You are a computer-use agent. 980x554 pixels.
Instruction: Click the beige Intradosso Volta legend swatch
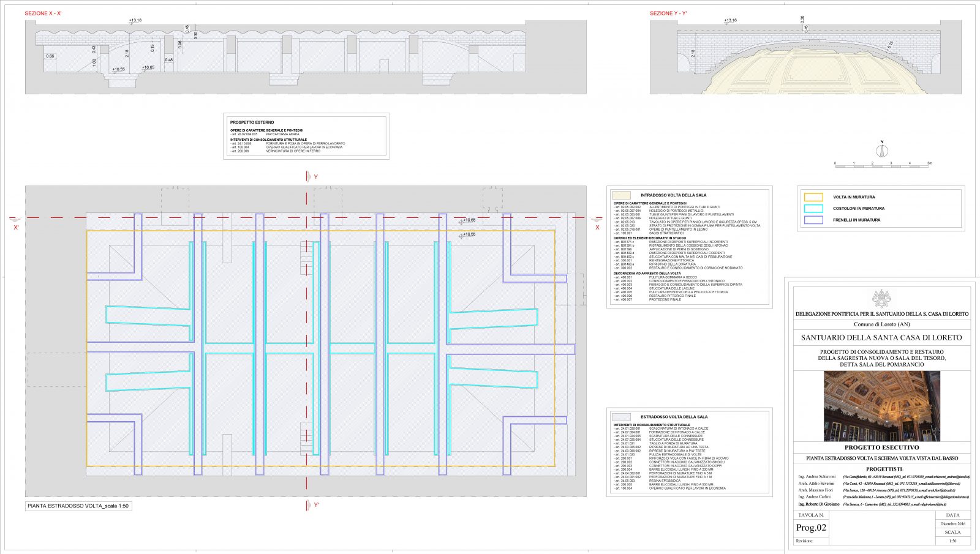621,195
